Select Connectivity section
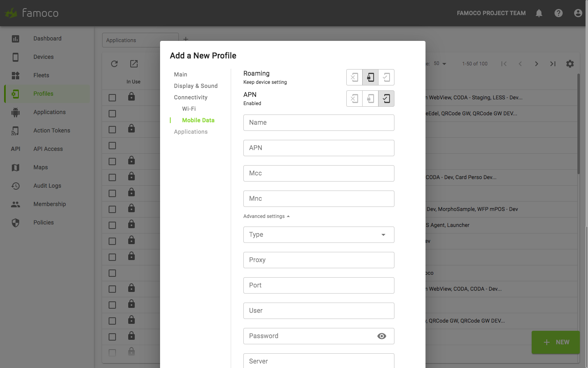588x368 pixels. coord(191,97)
